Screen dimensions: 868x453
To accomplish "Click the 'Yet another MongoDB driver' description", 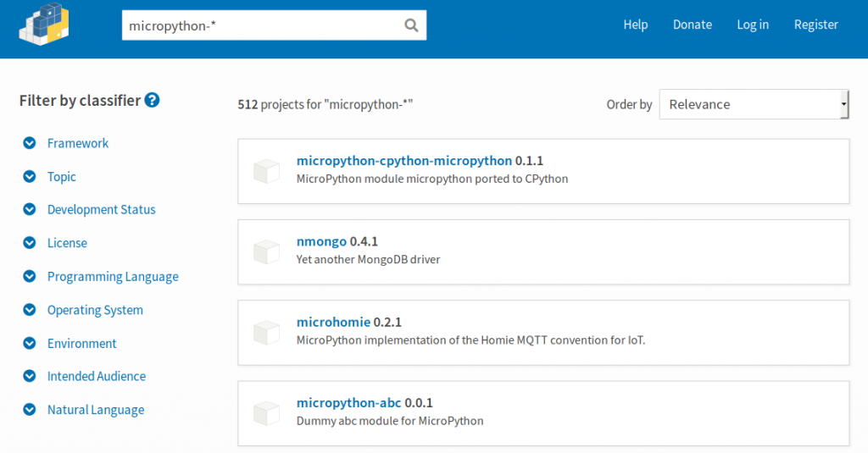I will point(368,259).
